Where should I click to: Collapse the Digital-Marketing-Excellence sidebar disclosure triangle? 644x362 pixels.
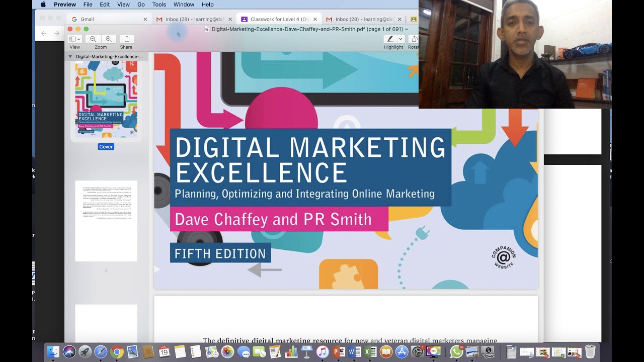[70, 57]
